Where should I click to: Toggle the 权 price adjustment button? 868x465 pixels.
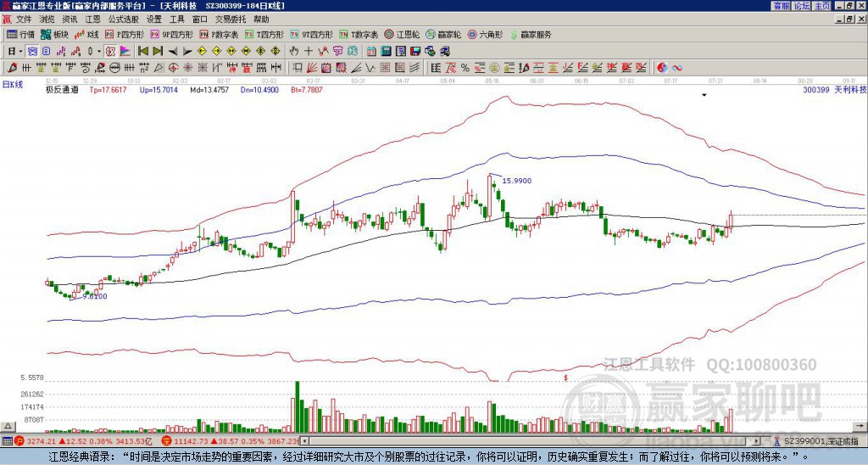click(x=110, y=52)
